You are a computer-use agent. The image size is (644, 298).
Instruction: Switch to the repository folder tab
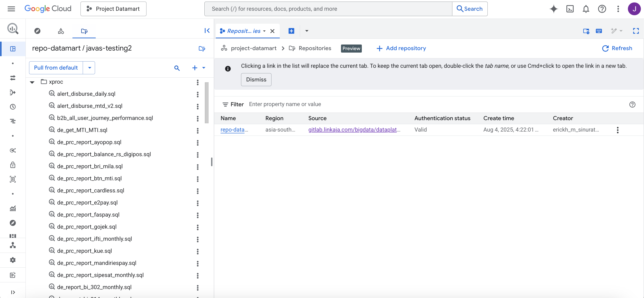tap(84, 31)
